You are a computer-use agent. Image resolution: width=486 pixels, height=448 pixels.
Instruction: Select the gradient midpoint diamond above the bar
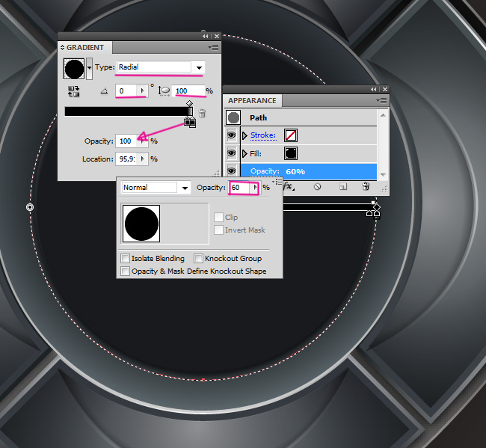pos(189,103)
